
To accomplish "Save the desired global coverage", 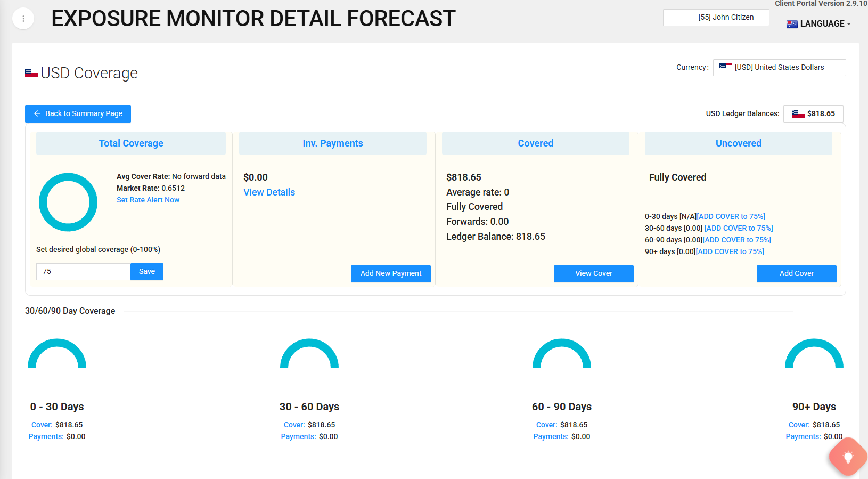I will (147, 272).
